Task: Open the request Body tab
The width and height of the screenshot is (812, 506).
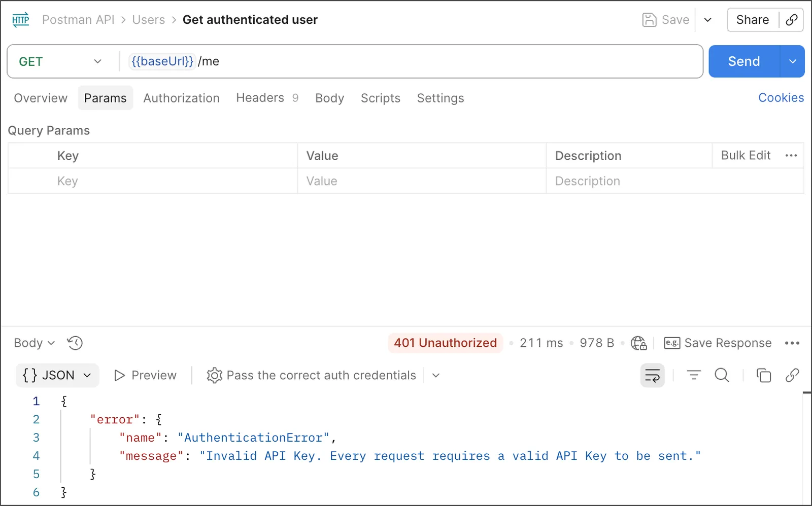Action: (330, 98)
